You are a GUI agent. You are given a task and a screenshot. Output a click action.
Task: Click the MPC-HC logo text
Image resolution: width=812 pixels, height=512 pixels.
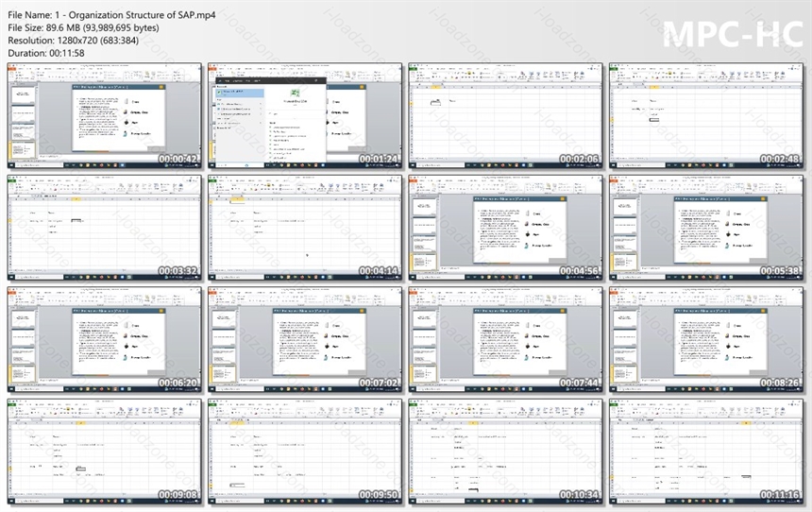click(733, 34)
